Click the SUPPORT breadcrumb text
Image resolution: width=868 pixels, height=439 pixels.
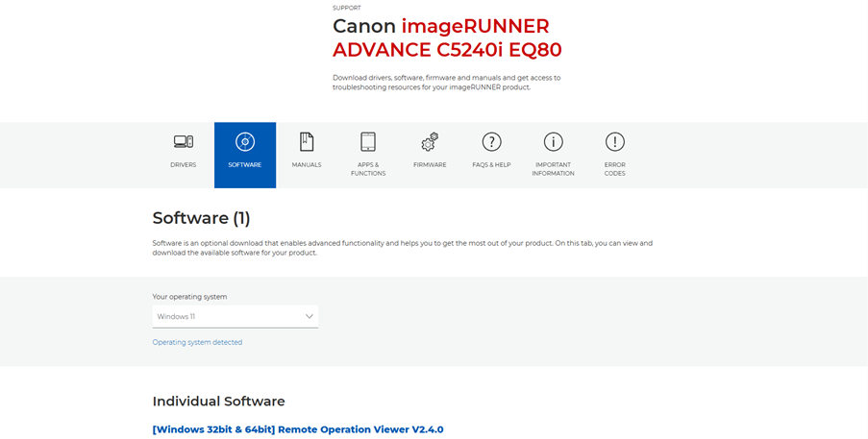347,9
